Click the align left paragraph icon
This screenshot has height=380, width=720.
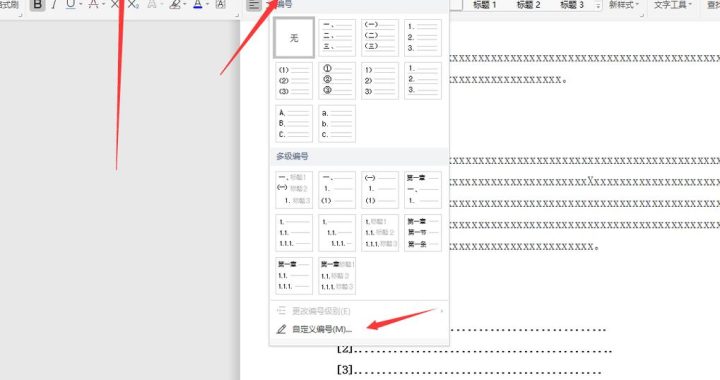253,5
